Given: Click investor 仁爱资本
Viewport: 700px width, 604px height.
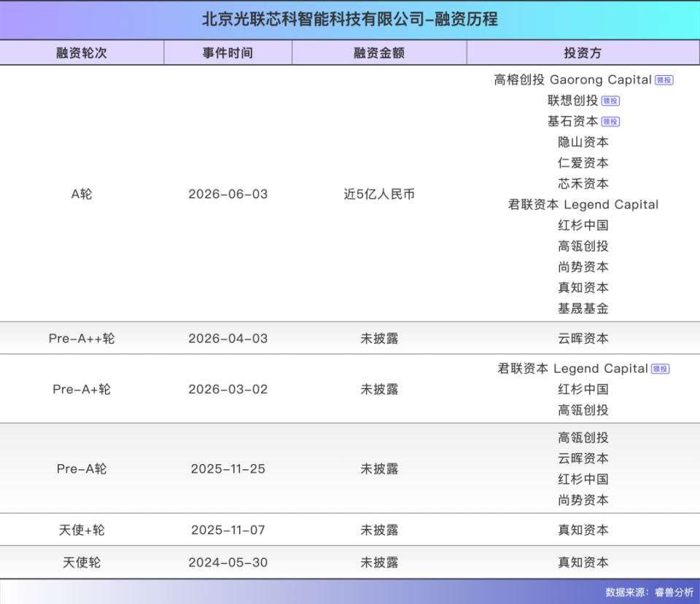Looking at the screenshot, I should pos(583,162).
